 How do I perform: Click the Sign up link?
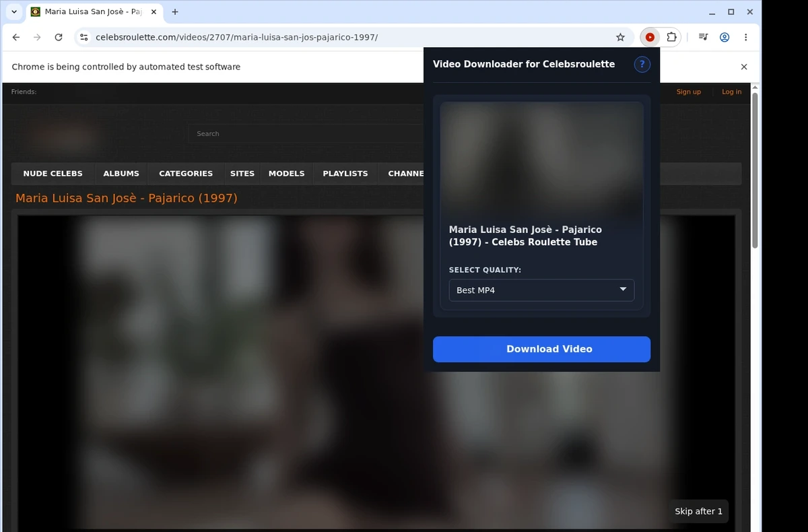[x=689, y=92]
